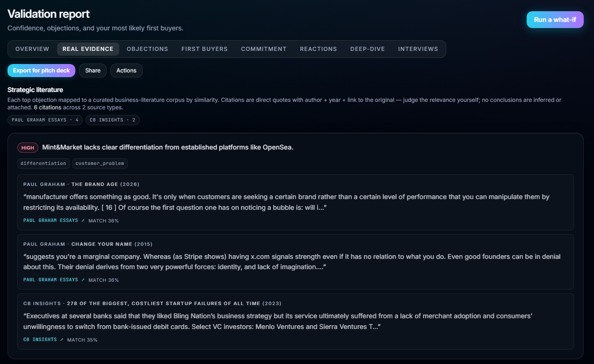This screenshot has width=594, height=364.
Task: Switch to the Interviews tab
Action: click(x=418, y=49)
